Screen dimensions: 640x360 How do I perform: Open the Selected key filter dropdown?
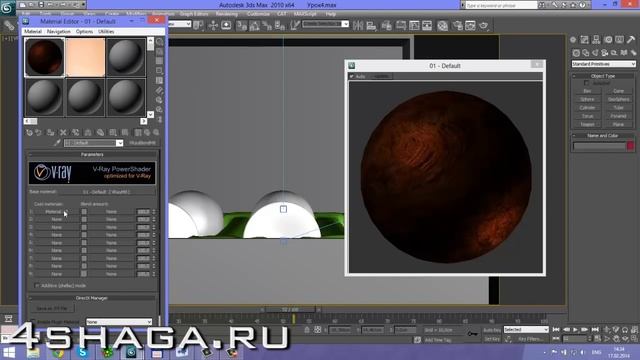point(526,329)
